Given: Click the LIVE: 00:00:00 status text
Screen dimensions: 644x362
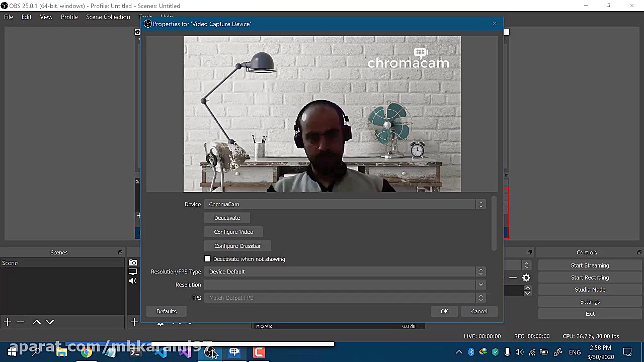Looking at the screenshot, I should 482,336.
